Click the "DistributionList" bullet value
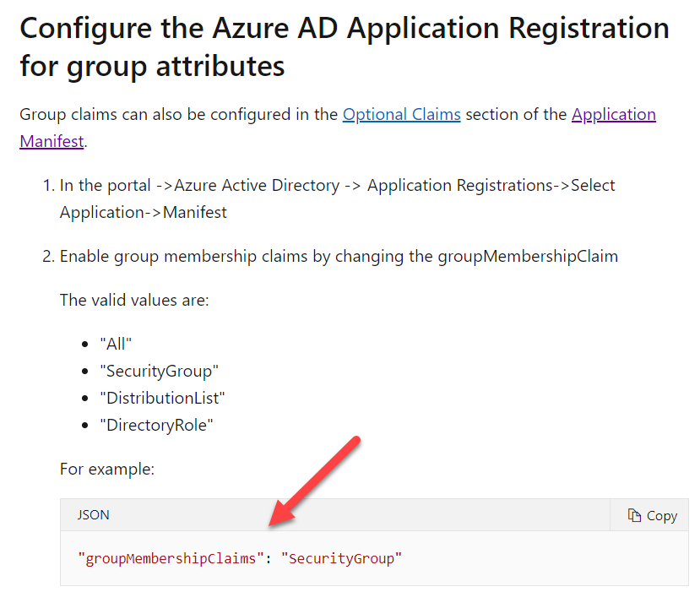The height and width of the screenshot is (592, 700). (162, 399)
